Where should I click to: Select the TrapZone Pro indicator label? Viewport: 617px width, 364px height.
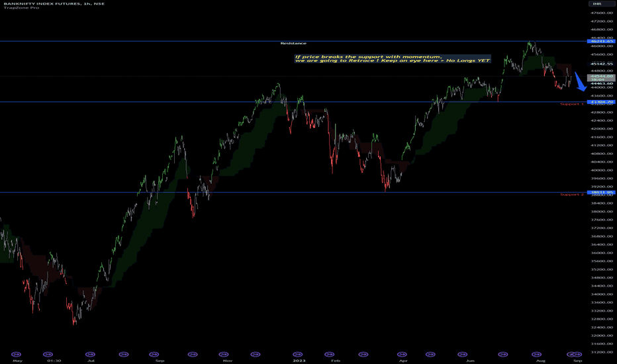coord(21,7)
